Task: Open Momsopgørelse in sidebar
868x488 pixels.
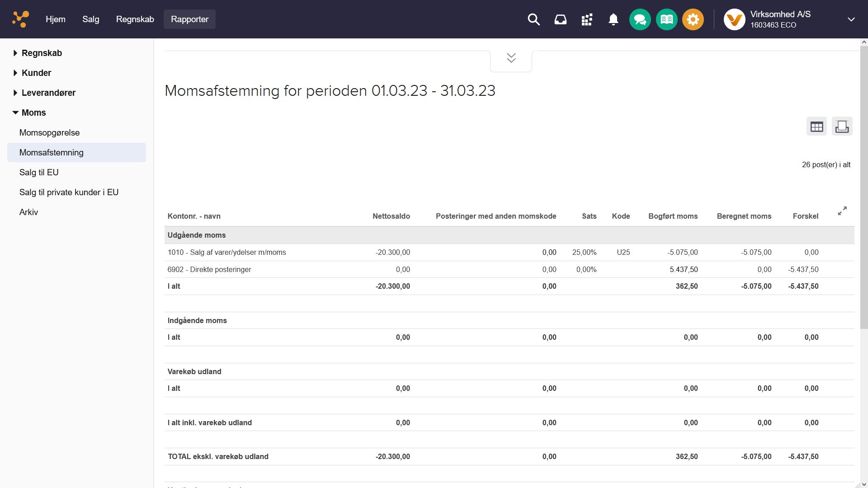Action: 49,133
